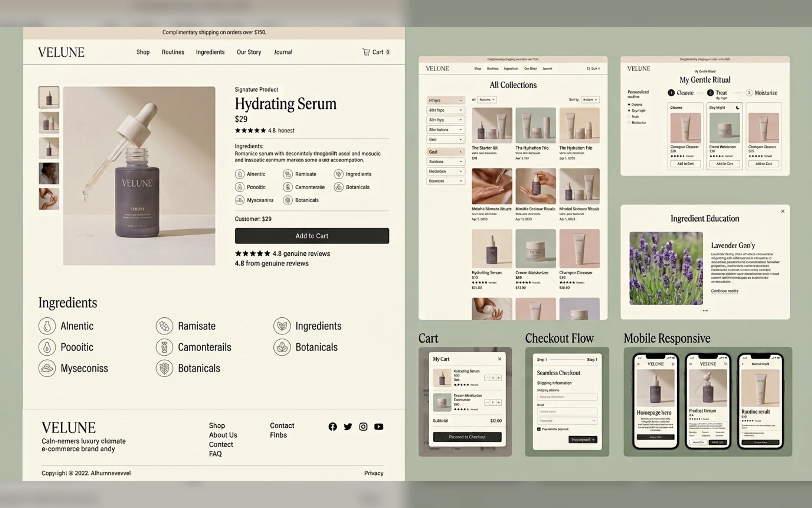Open the Cart icon in header
The image size is (812, 508).
click(x=366, y=52)
